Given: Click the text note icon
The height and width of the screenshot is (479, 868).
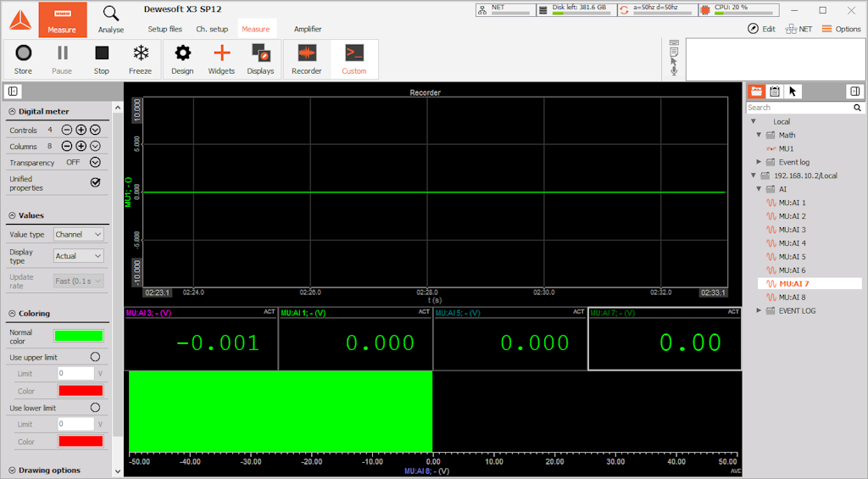Looking at the screenshot, I should (x=674, y=52).
